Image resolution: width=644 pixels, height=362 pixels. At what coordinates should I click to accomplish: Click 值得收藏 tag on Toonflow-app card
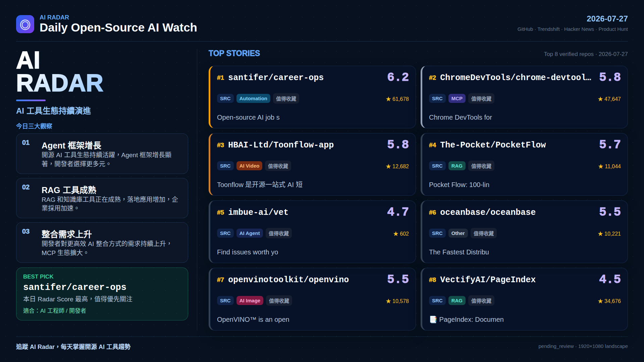coord(278,166)
